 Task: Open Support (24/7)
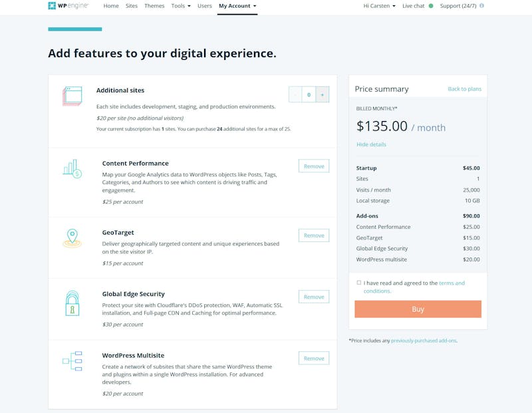[458, 6]
